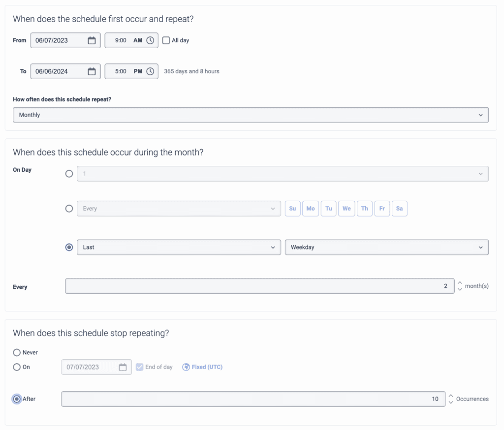Click the globe icon beside Fixed (UTC)
The image size is (504, 430).
tap(186, 367)
